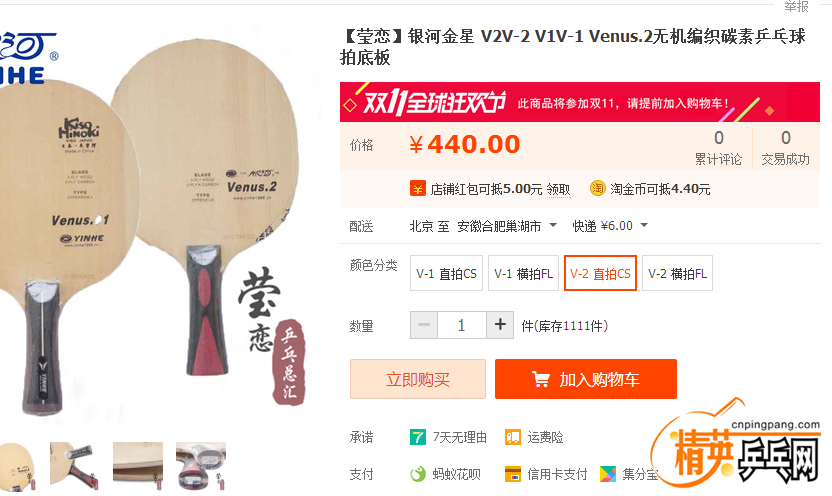
Task: Click the Ant Huabei payment icon
Action: 418,474
